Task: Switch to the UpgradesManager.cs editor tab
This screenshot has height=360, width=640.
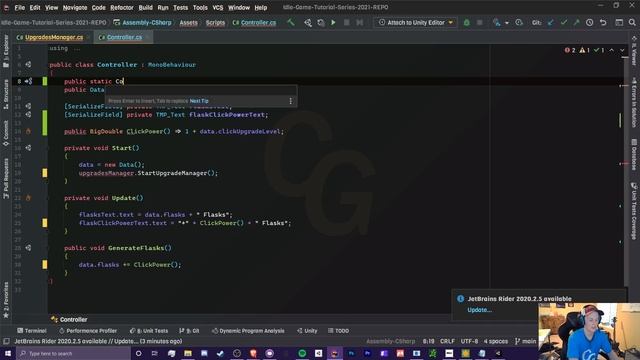Action: point(53,37)
